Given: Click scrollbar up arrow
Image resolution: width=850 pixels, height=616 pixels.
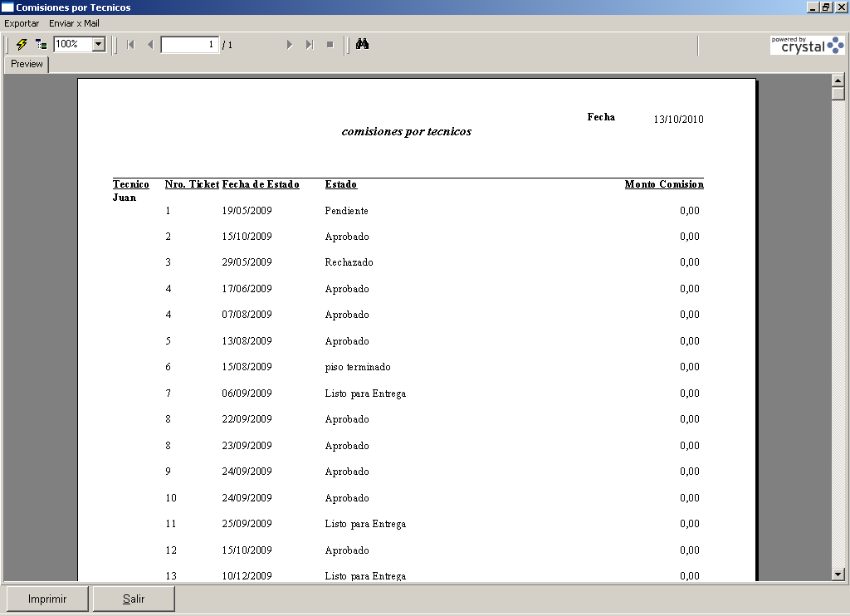Looking at the screenshot, I should [838, 81].
